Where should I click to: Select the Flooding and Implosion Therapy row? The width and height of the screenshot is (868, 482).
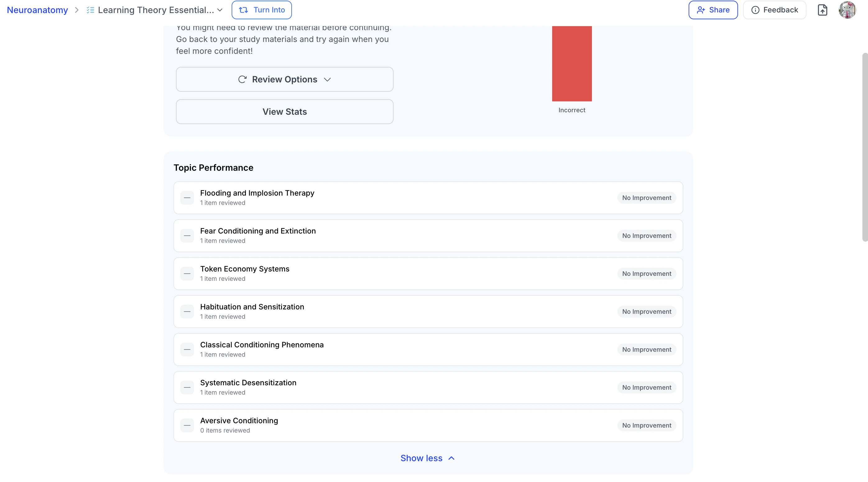click(x=428, y=198)
